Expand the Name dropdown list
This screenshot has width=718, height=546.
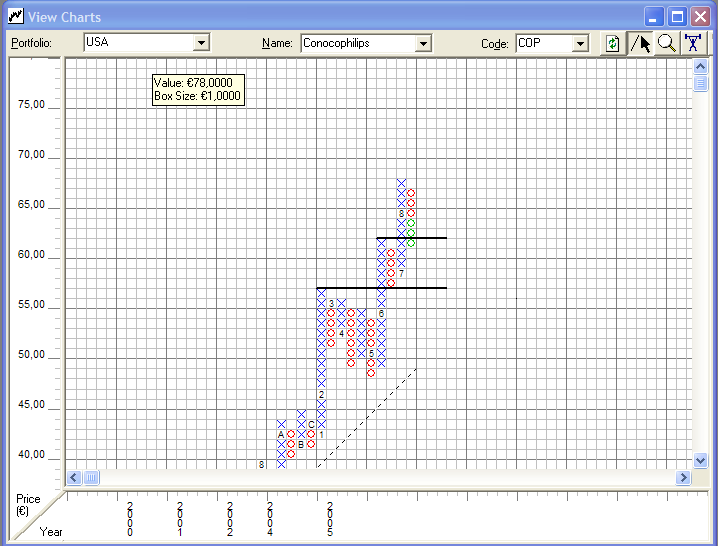(423, 43)
